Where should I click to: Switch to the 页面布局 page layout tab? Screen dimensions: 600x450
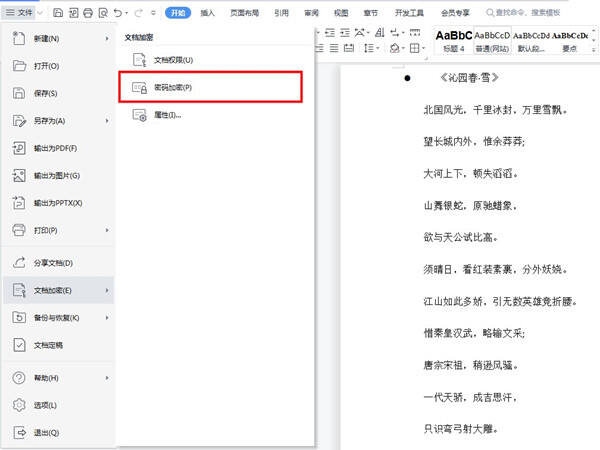(245, 13)
